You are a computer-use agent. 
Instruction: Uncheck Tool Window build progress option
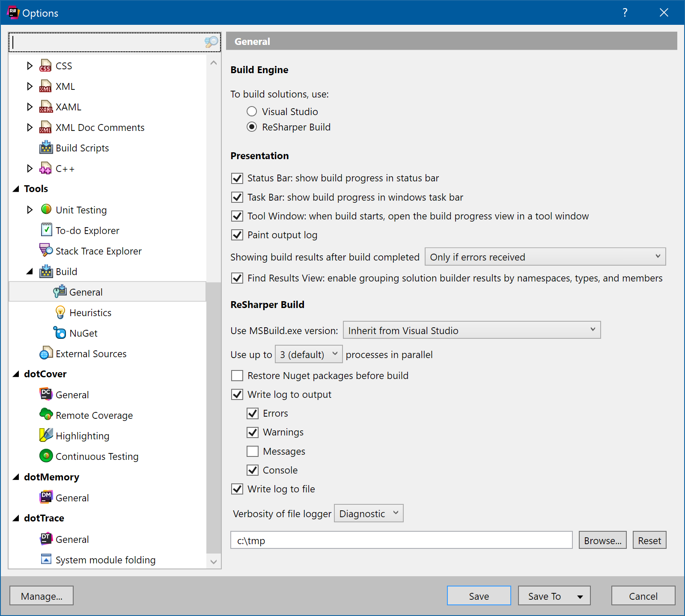237,216
